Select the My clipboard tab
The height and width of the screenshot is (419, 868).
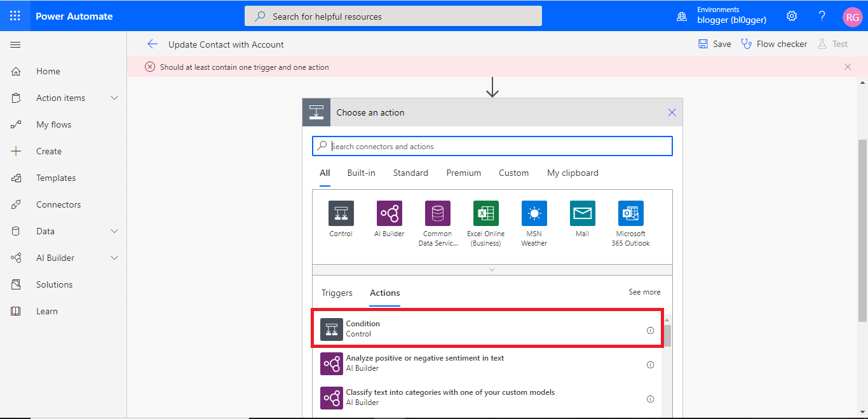(x=573, y=173)
